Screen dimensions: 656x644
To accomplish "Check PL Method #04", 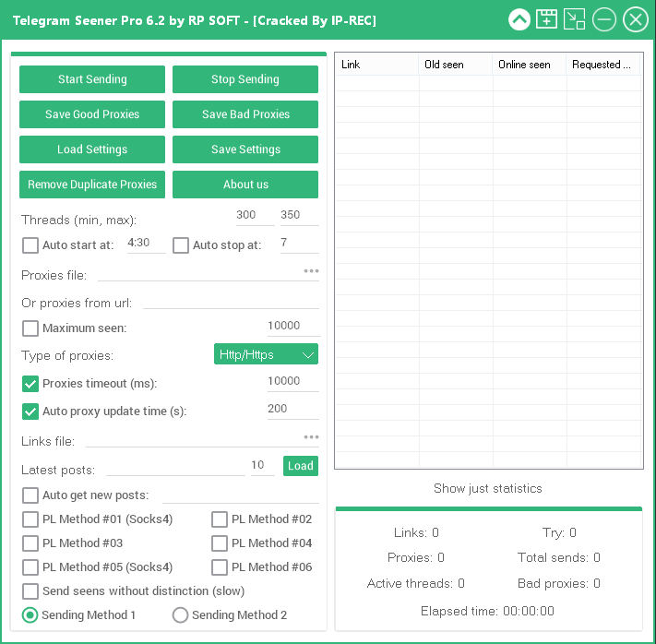I will (220, 543).
